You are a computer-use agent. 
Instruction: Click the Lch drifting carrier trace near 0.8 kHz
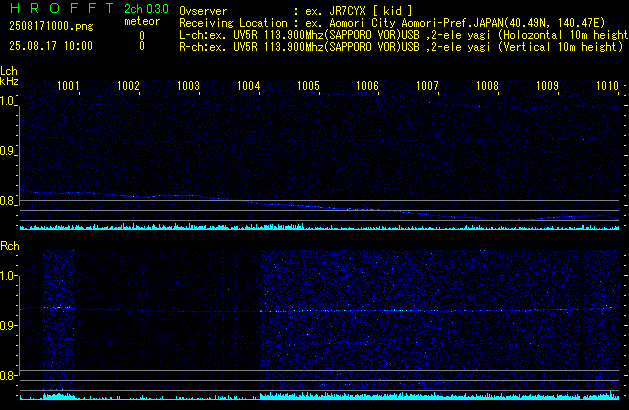[x=319, y=205]
